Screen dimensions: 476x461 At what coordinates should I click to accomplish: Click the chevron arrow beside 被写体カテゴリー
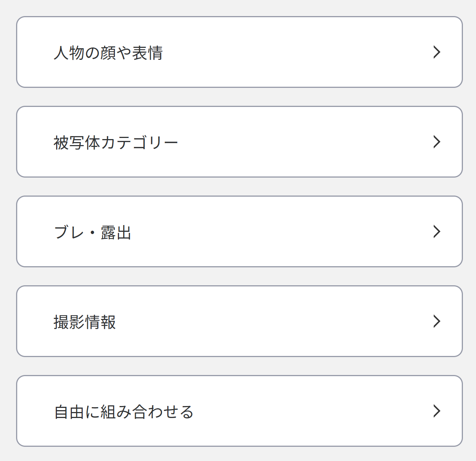tap(437, 142)
